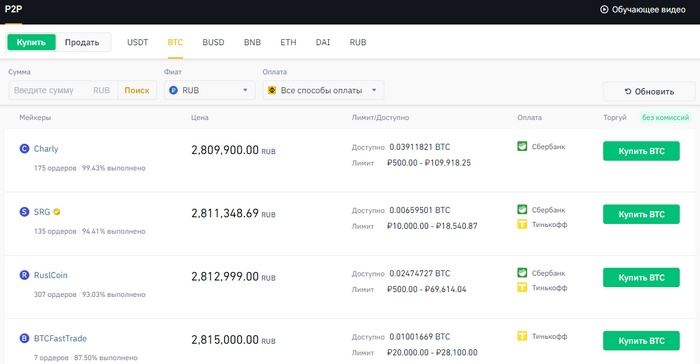700x364 pixels.
Task: Play the Обучающее видео tutorial icon
Action: 604,9
